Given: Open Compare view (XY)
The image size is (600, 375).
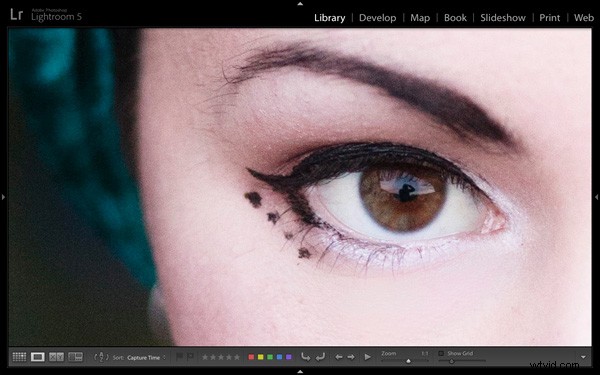Looking at the screenshot, I should pos(56,357).
